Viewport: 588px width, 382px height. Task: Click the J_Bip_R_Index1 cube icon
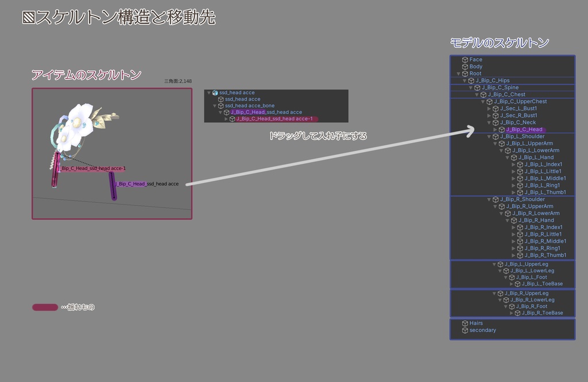[520, 227]
